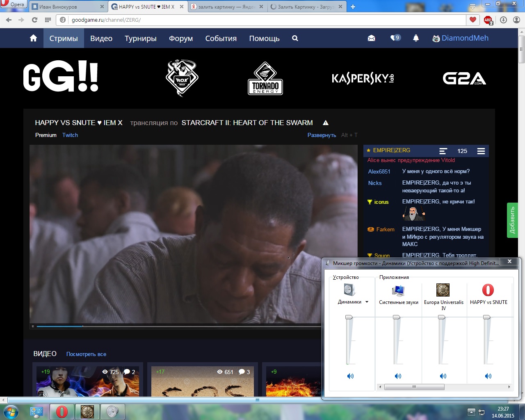This screenshot has width=525, height=420.
Task: Open the Opera tab list menu arrow
Action: [x=472, y=6]
